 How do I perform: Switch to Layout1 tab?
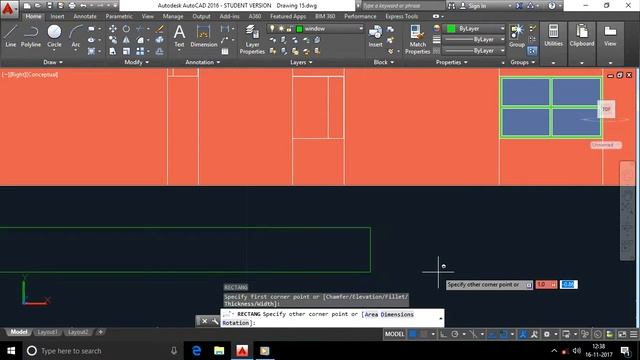(47, 332)
